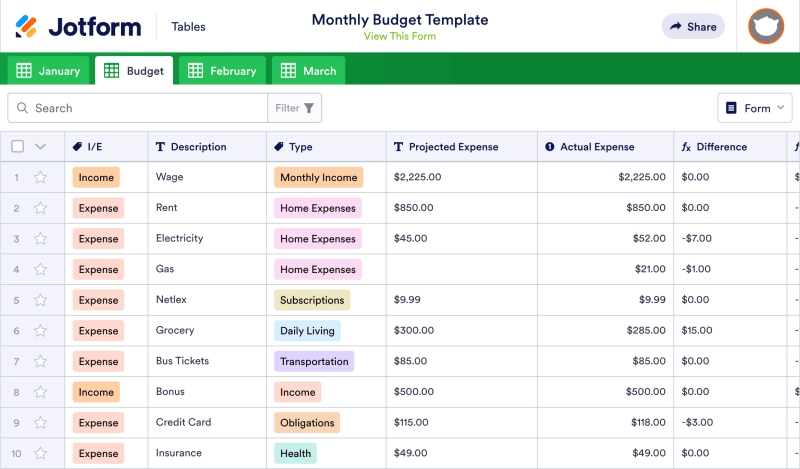
Task: Click the tag icon in I/E column header
Action: (x=78, y=147)
